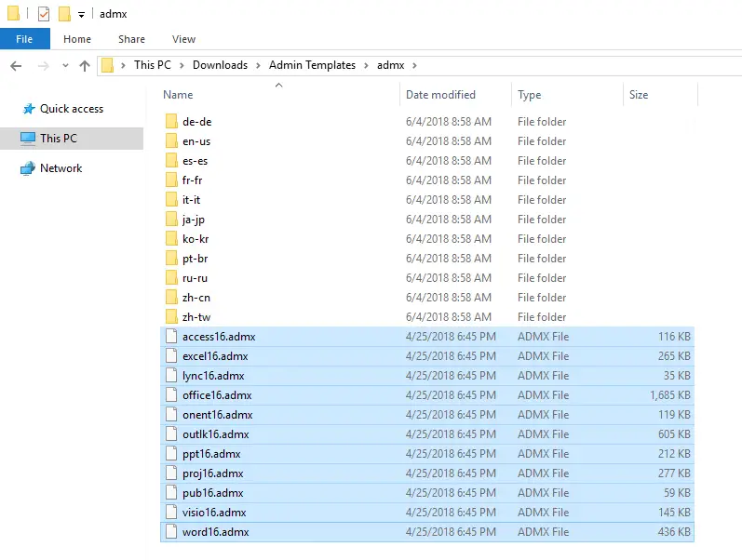Open the Share ribbon tab

click(x=131, y=39)
